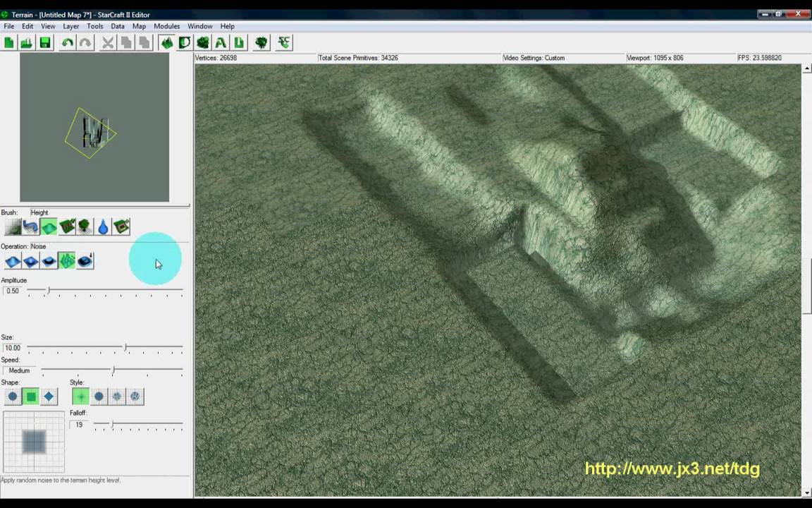Select the Texture brush icon
Screen dimensions: 812x508
[13, 226]
